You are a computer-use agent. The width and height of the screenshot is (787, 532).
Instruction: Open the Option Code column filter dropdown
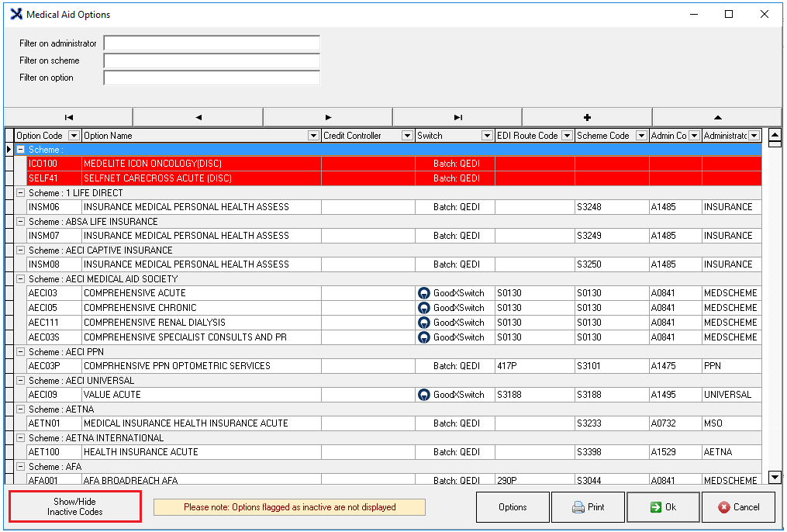point(74,136)
